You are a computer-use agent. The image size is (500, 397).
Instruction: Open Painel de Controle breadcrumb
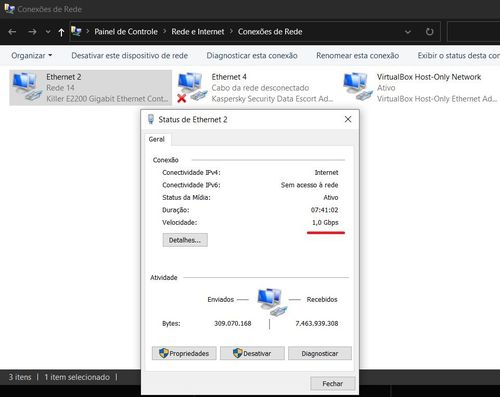tap(126, 32)
